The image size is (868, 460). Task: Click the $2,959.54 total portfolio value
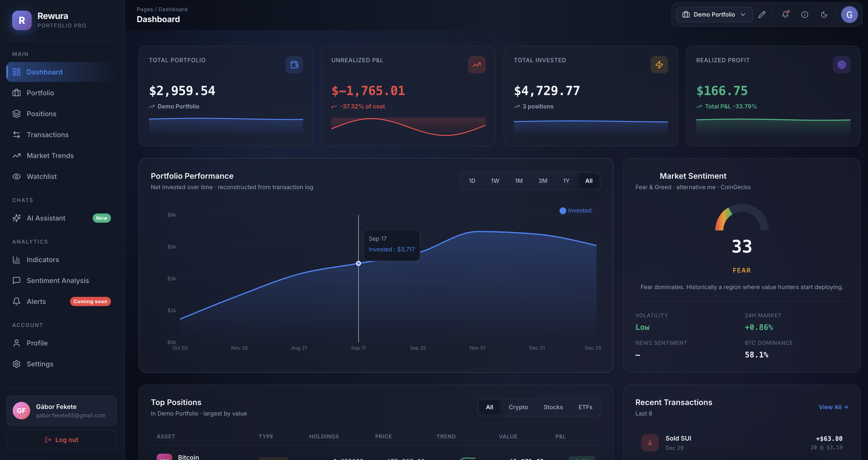tap(182, 91)
